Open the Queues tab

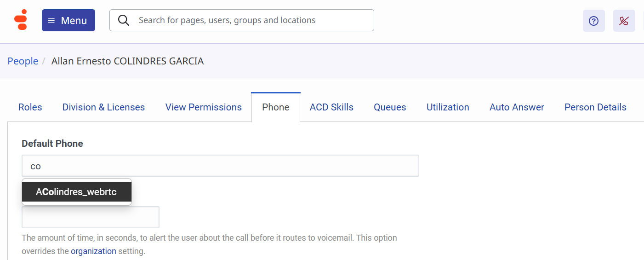tap(390, 107)
